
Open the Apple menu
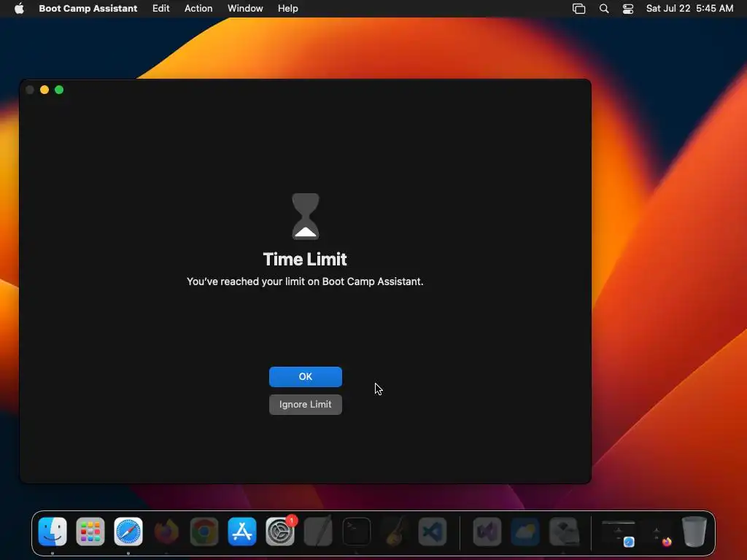(x=19, y=9)
